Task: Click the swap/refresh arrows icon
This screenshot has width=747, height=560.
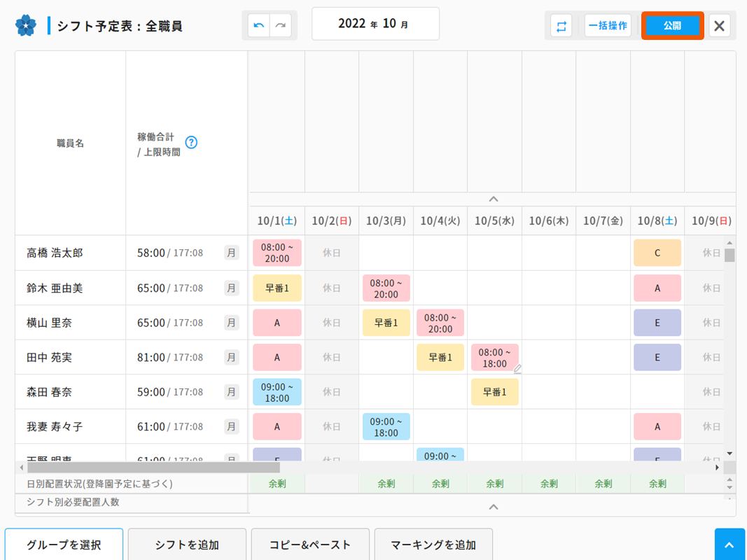Action: tap(561, 26)
